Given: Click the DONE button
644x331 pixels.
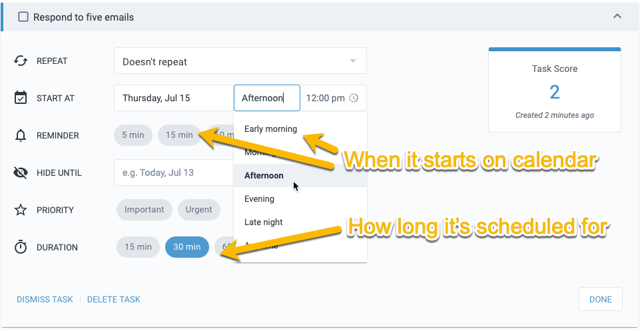Looking at the screenshot, I should (x=601, y=299).
